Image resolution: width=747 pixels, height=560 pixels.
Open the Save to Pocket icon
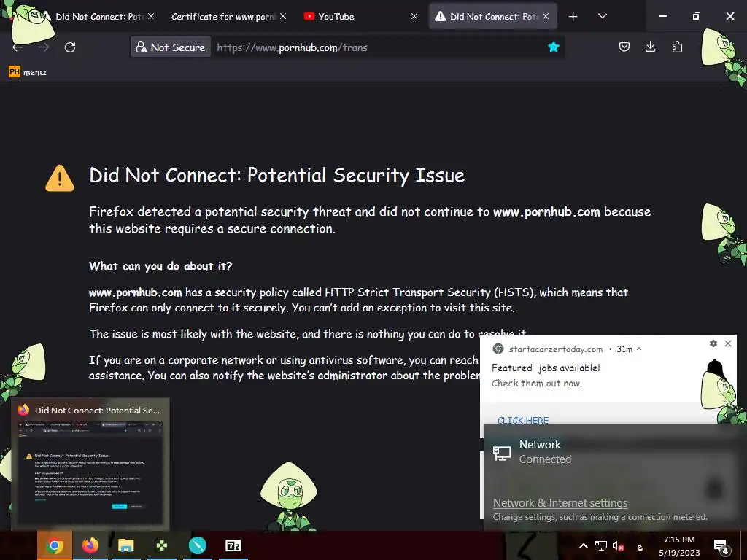coord(624,47)
